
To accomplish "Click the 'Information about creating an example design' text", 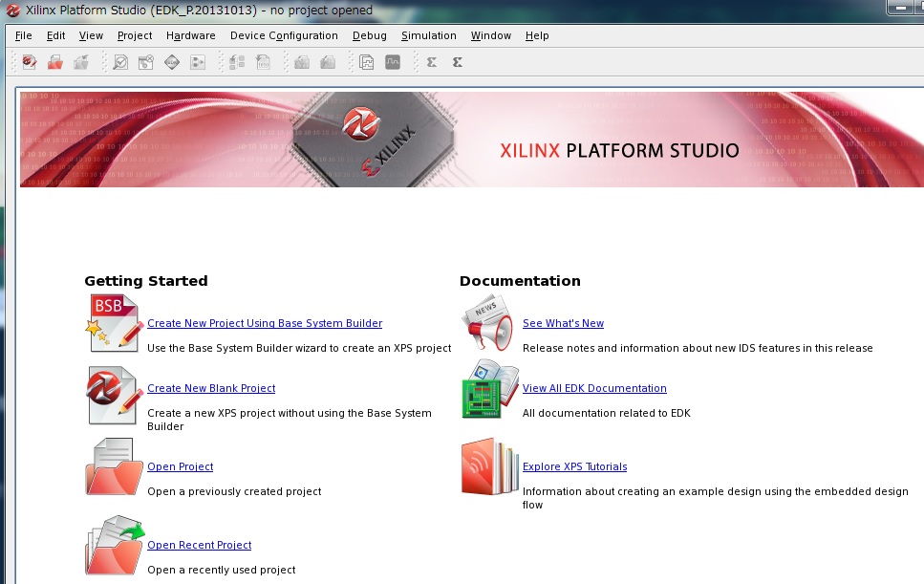I will 716,497.
